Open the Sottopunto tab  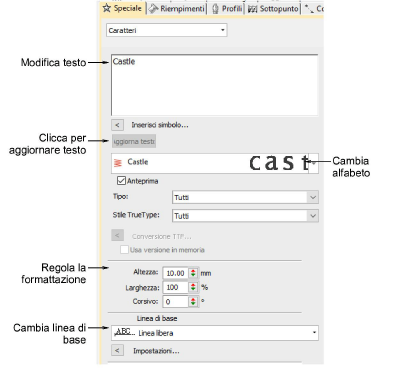[273, 9]
